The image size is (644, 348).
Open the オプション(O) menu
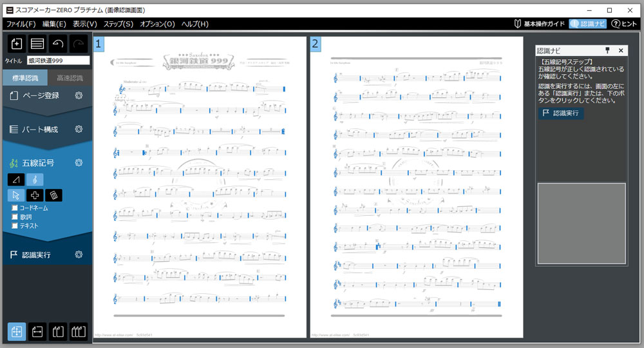(x=157, y=24)
